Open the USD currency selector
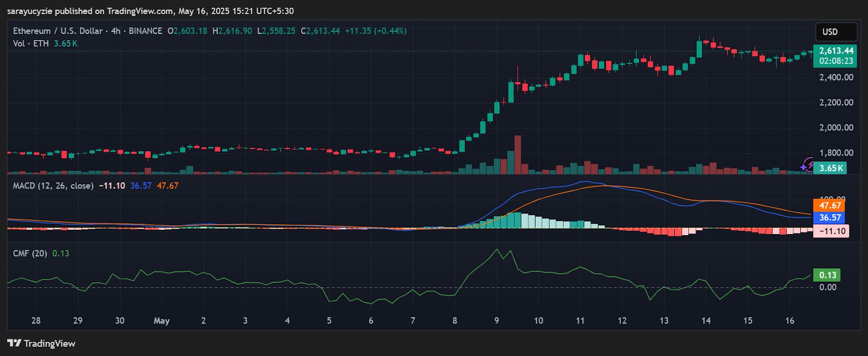Viewport: 868px width, 356px height. (x=835, y=32)
